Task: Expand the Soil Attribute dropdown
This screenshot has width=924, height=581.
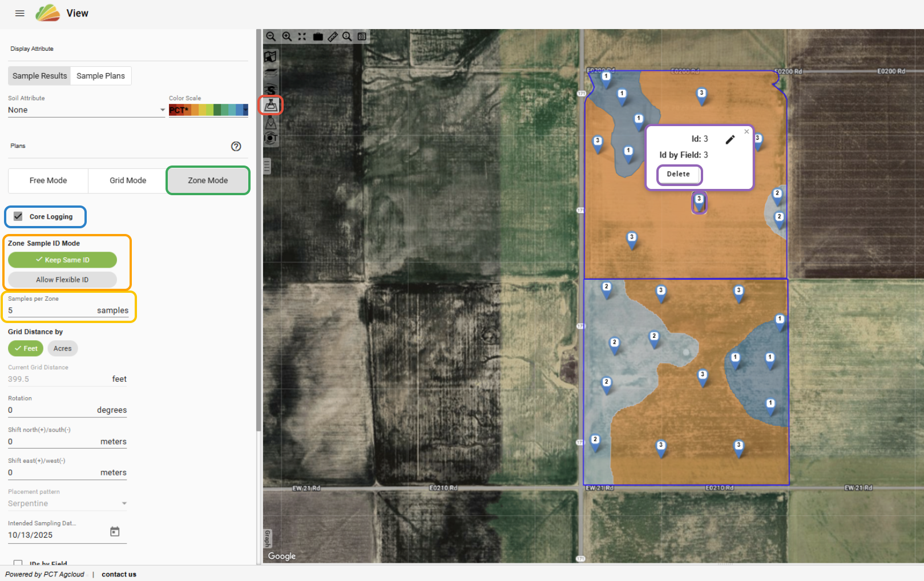Action: coord(87,110)
